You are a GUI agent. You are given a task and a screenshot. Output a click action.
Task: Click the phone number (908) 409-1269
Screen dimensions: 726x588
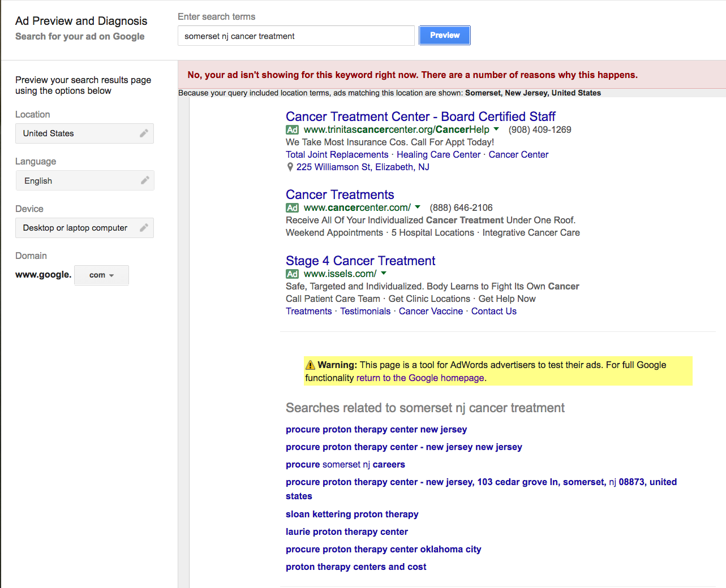click(x=540, y=129)
